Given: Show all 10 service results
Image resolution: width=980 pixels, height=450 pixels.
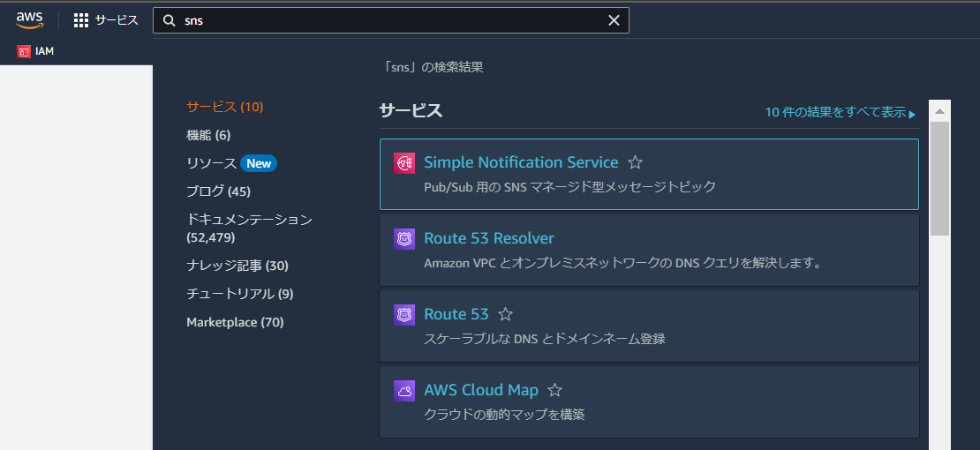Looking at the screenshot, I should 835,113.
